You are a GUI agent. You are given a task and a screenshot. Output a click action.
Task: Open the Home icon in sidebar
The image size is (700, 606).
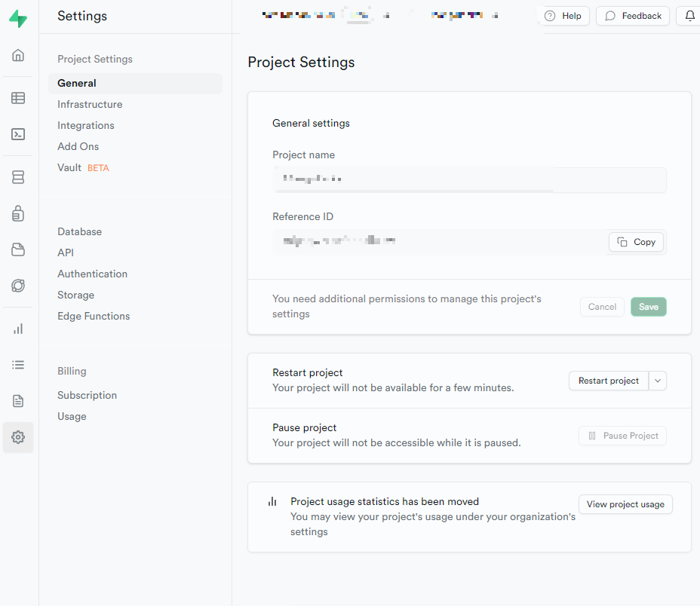click(x=18, y=55)
